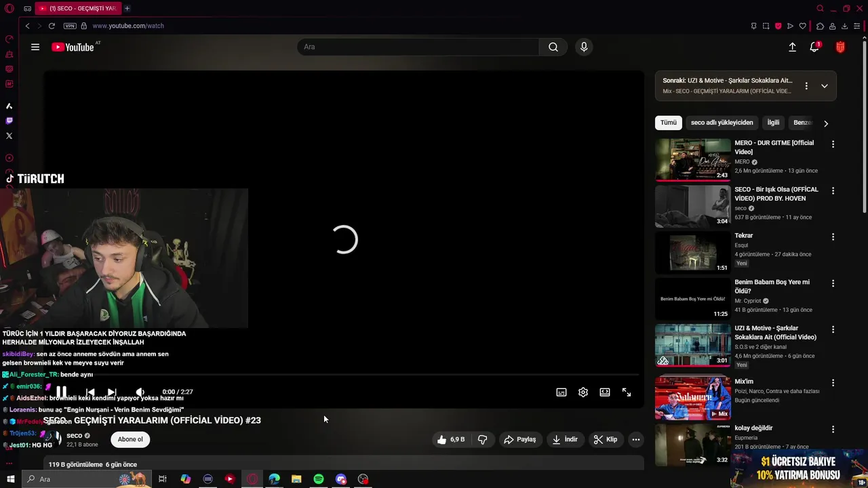Select the Tümü filter chip
Viewport: 868px width, 488px height.
[669, 123]
